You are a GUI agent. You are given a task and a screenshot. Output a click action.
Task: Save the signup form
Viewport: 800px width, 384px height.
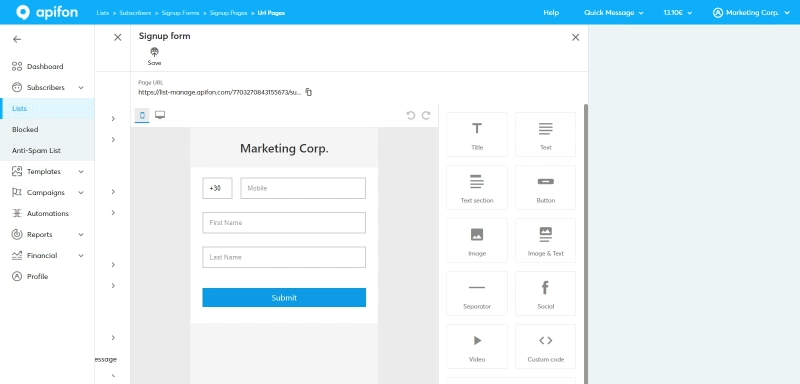tap(154, 56)
